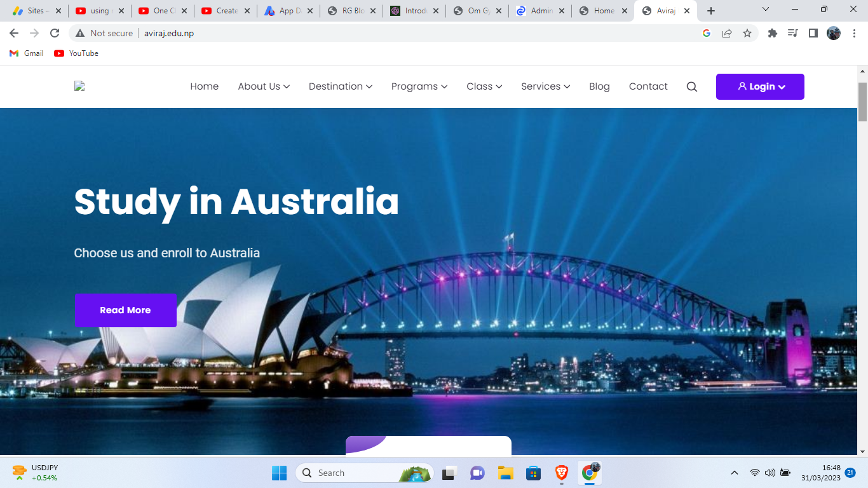This screenshot has height=488, width=868.
Task: Reload the page with the refresh icon
Action: [x=55, y=33]
